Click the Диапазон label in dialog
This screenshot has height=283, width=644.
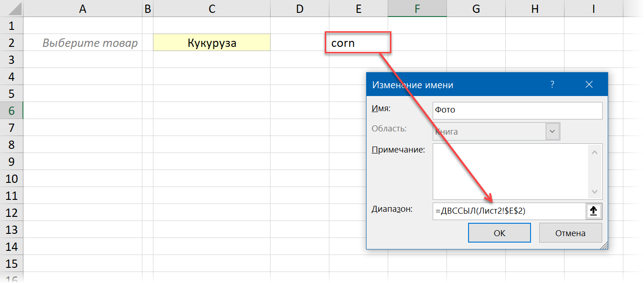pyautogui.click(x=392, y=209)
